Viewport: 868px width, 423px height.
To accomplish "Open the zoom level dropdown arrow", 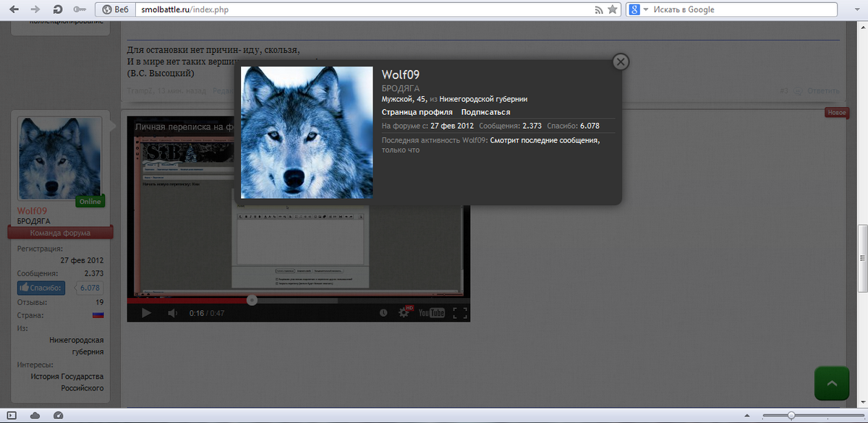I will [859, 415].
